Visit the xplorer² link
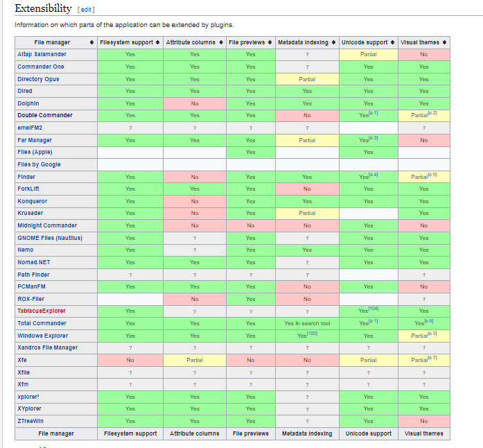Image resolution: width=483 pixels, height=448 pixels. coord(28,397)
